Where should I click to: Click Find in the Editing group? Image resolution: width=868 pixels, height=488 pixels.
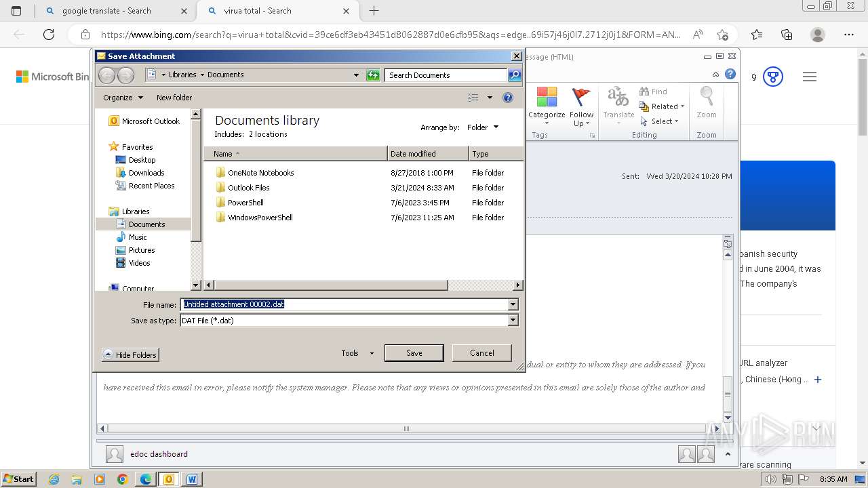[654, 91]
